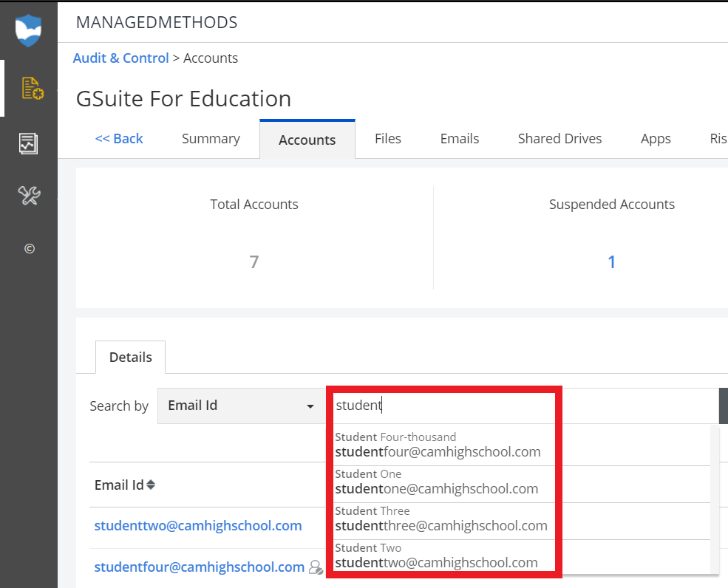Click the tools sidebar icon

pyautogui.click(x=28, y=196)
